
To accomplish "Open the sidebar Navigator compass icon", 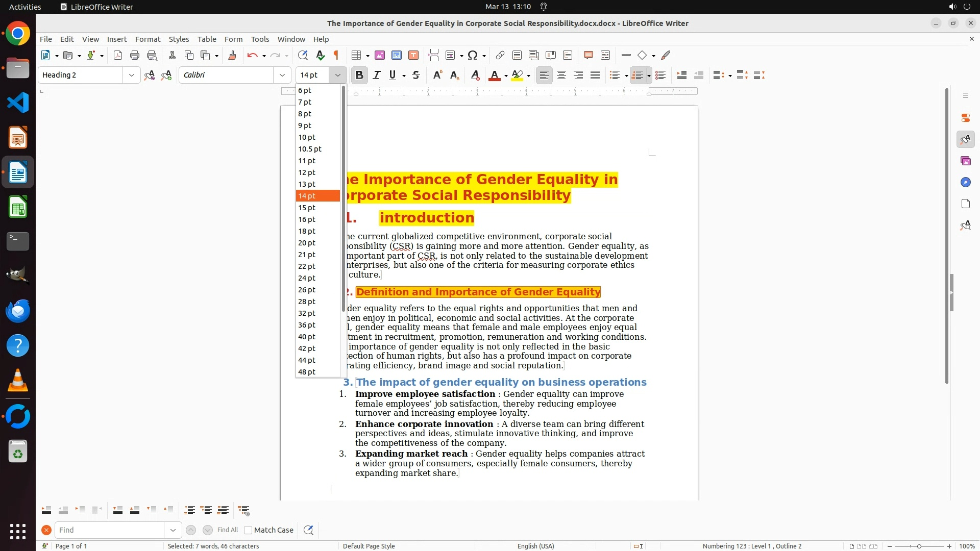I will [965, 183].
